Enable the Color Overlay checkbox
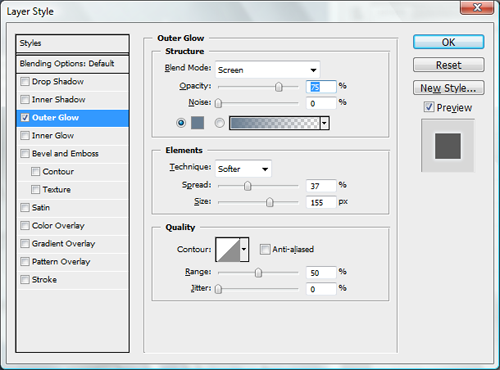 (x=25, y=225)
